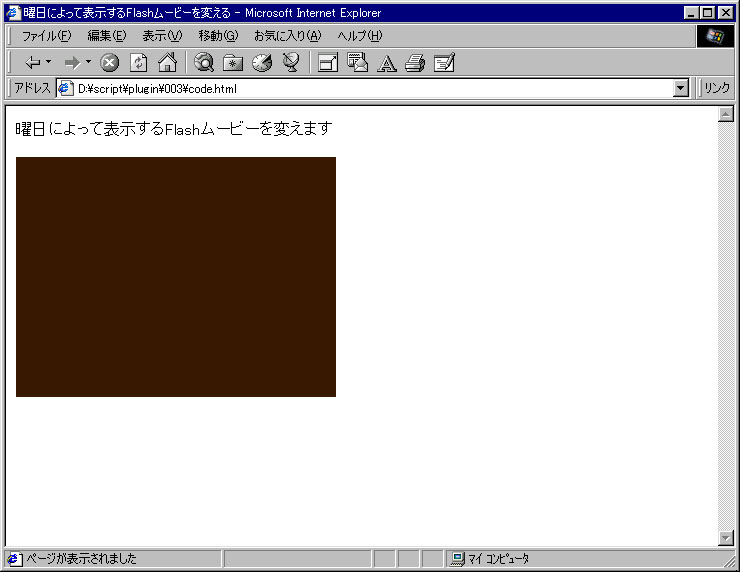Viewport: 740px width, 572px height.
Task: Click the page heading 曜日によって表示する text
Action: (x=174, y=128)
